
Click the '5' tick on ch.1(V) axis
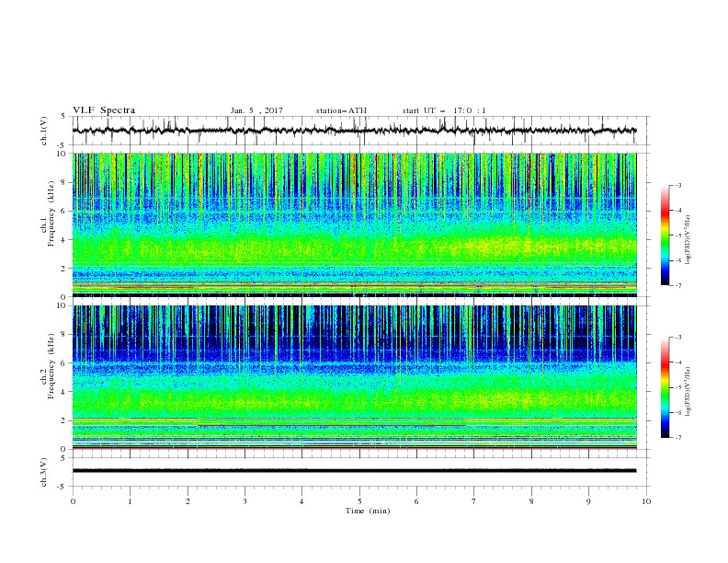[x=63, y=116]
